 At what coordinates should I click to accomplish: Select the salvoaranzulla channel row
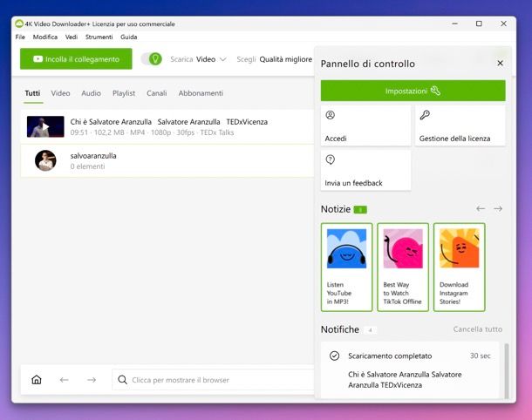click(167, 160)
